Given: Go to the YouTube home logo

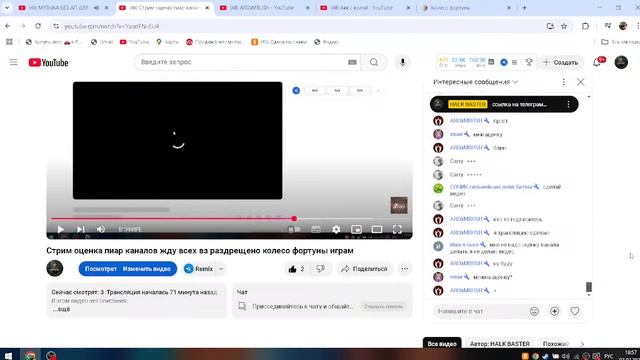Looking at the screenshot, I should pyautogui.click(x=48, y=62).
